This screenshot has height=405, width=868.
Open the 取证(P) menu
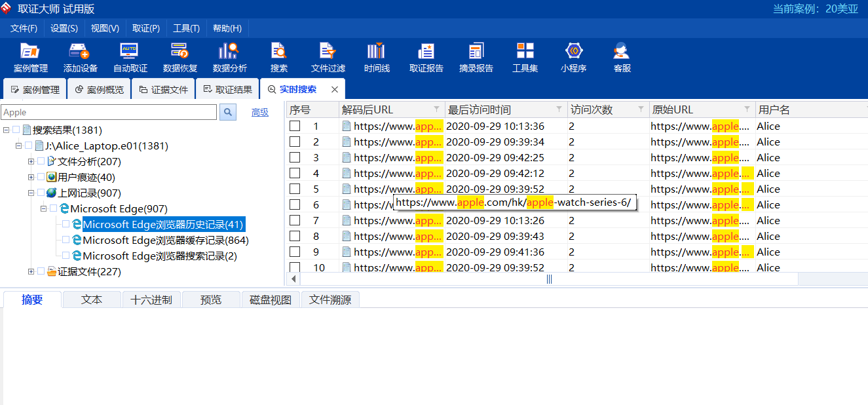[146, 28]
